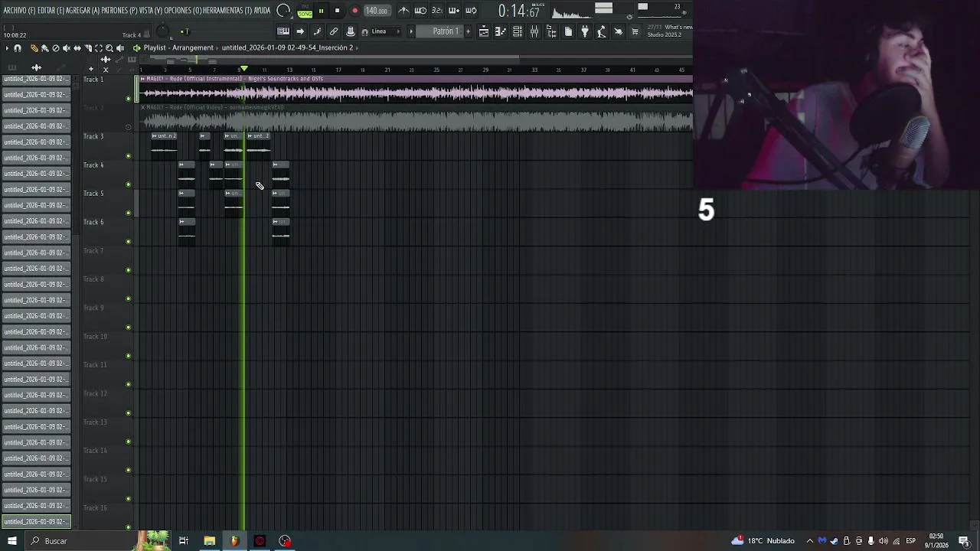Image resolution: width=980 pixels, height=551 pixels.
Task: Click the Playback speaker tool in playlist
Action: (120, 47)
